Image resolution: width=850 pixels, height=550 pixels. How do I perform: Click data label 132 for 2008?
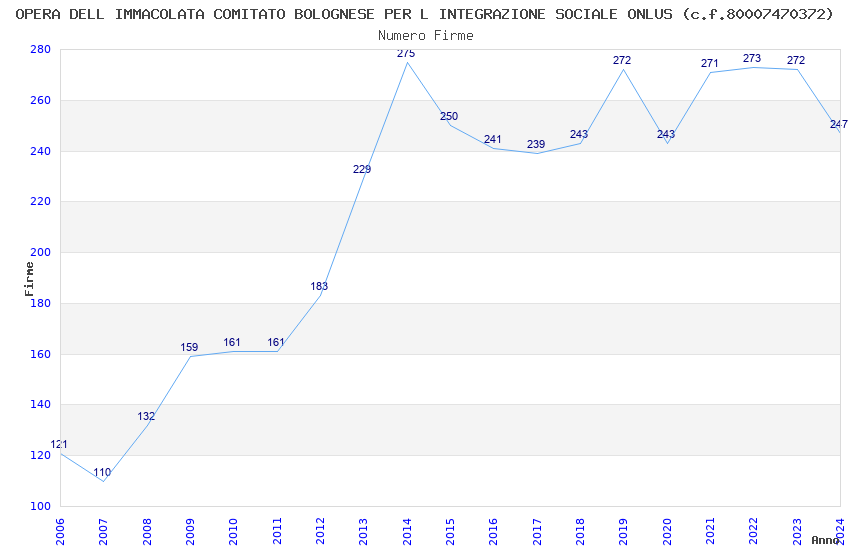(146, 417)
